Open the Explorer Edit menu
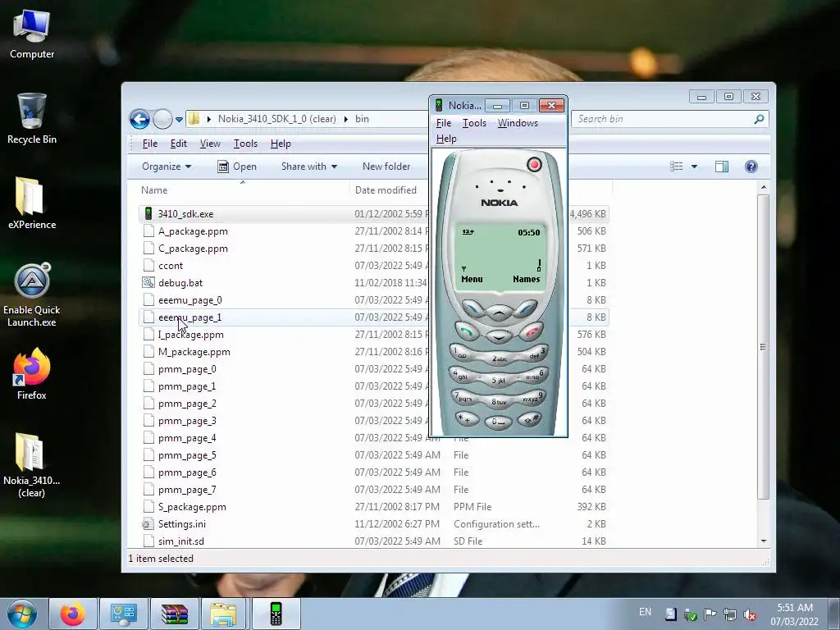The image size is (840, 630). click(x=178, y=144)
